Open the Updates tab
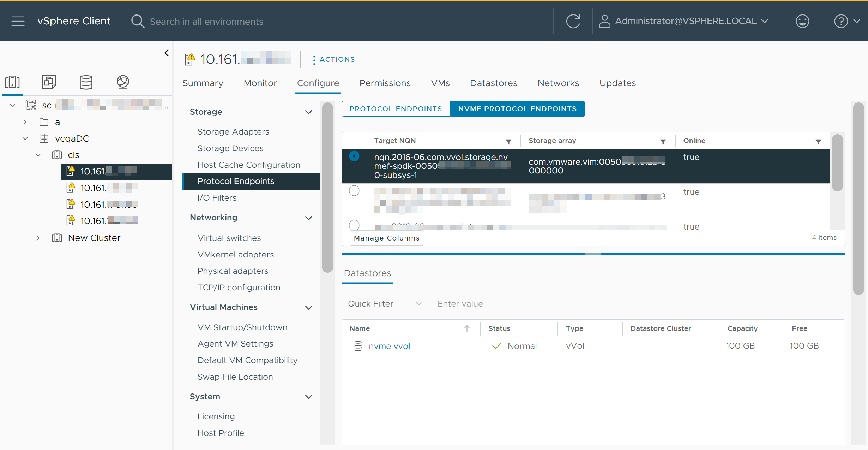The height and width of the screenshot is (450, 868). 617,83
